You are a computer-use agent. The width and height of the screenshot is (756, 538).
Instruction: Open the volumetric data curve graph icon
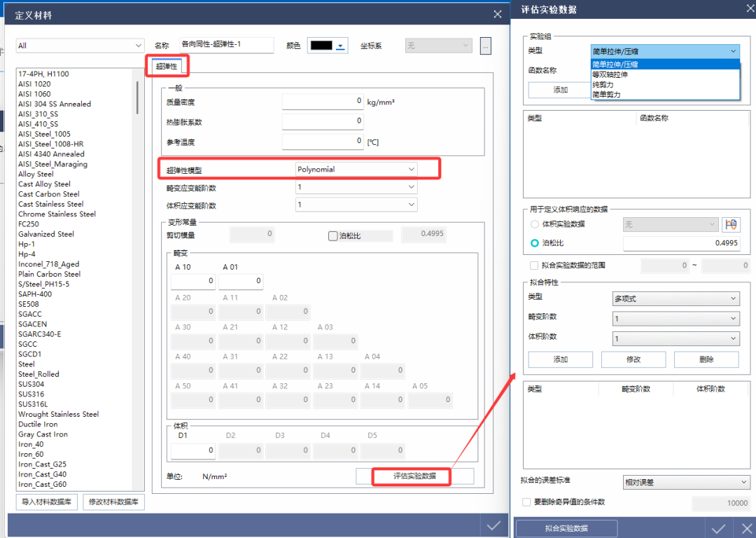[x=731, y=225]
